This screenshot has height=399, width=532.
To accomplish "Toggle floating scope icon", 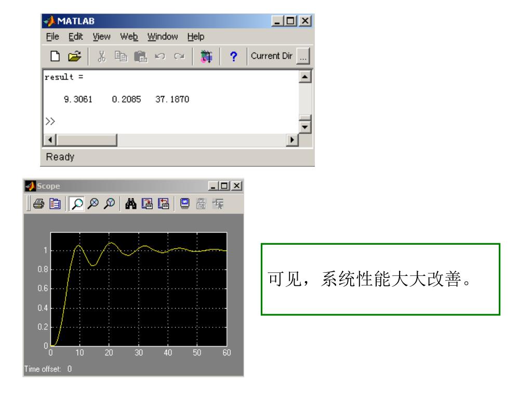I will [x=184, y=204].
